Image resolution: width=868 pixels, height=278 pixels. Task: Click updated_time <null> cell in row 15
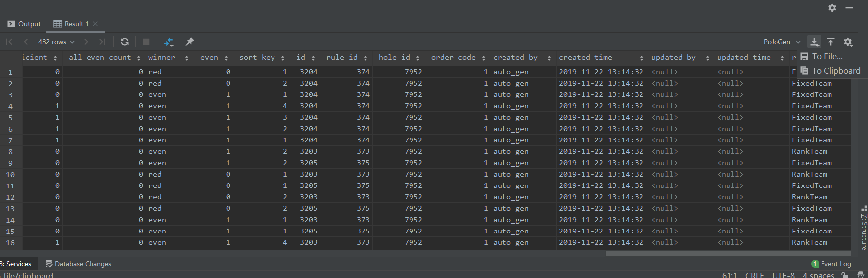click(x=752, y=231)
